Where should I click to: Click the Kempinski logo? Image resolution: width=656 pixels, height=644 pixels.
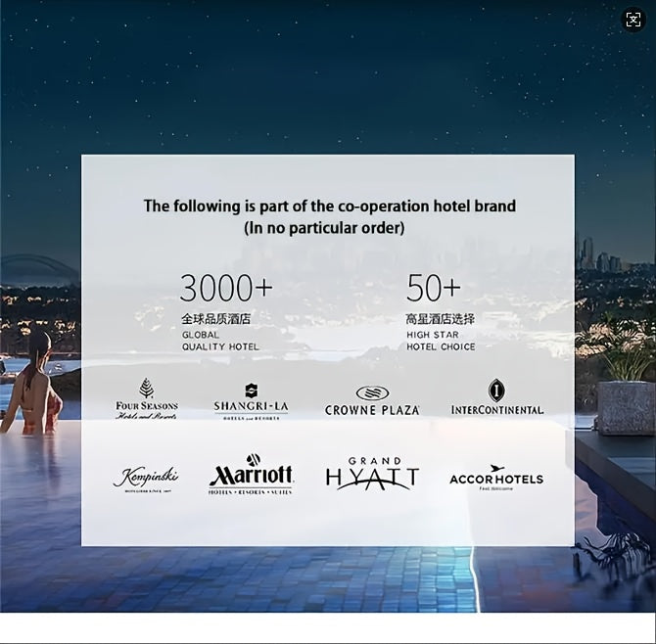click(x=146, y=479)
